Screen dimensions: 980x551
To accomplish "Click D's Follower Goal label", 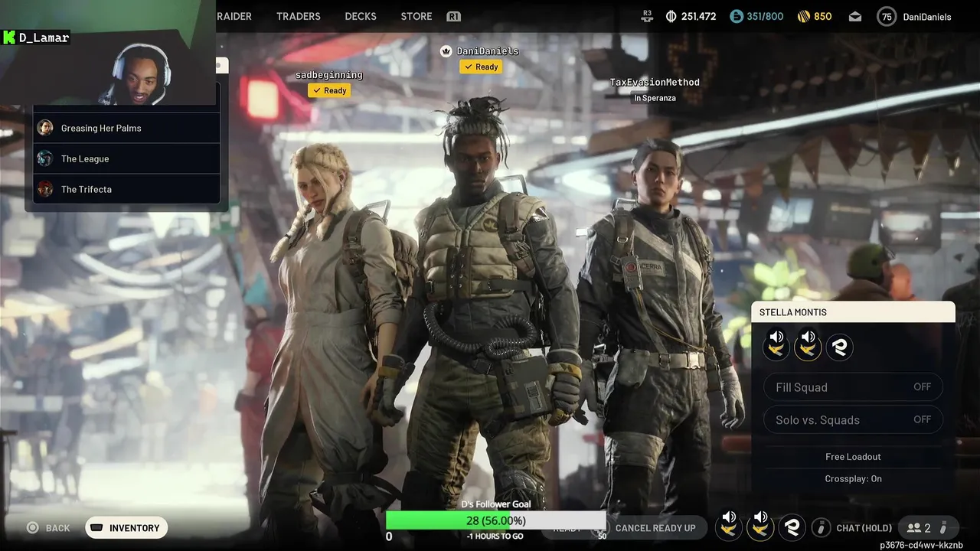I will point(495,504).
